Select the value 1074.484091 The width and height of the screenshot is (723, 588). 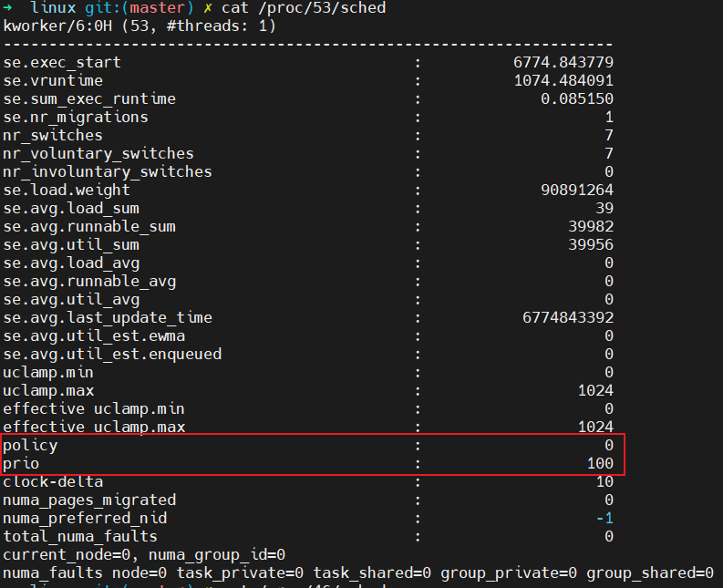tap(563, 81)
